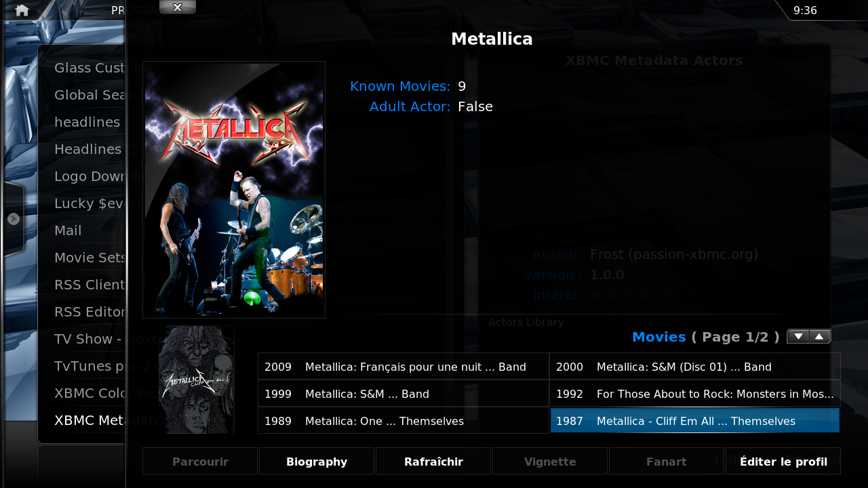Click the clock showing 9:36
The height and width of the screenshot is (488, 868).
[805, 10]
